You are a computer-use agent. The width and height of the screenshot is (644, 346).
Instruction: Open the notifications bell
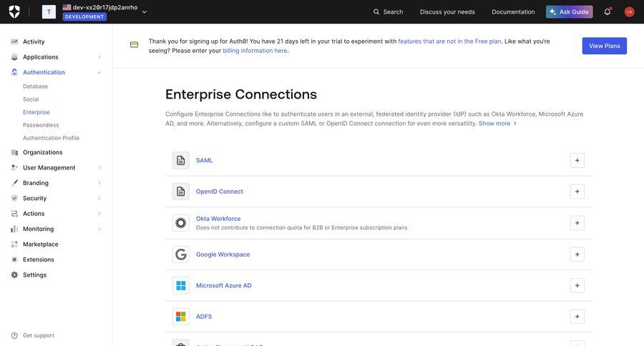(x=608, y=11)
